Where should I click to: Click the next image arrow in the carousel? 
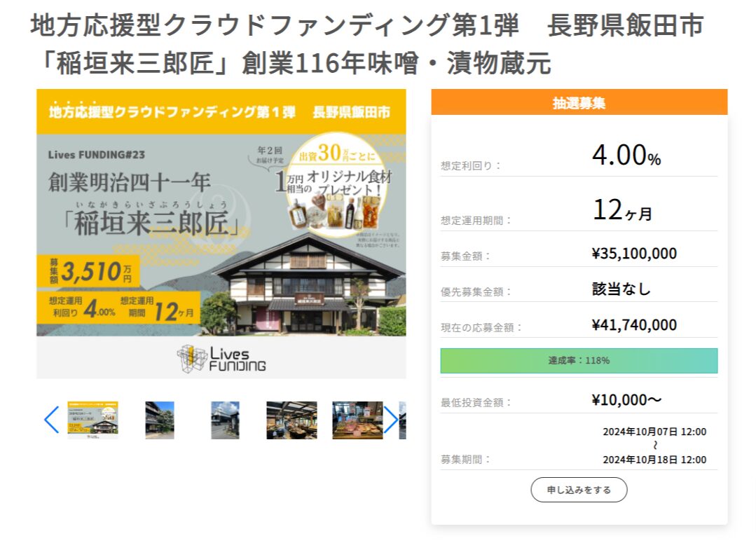pos(390,420)
